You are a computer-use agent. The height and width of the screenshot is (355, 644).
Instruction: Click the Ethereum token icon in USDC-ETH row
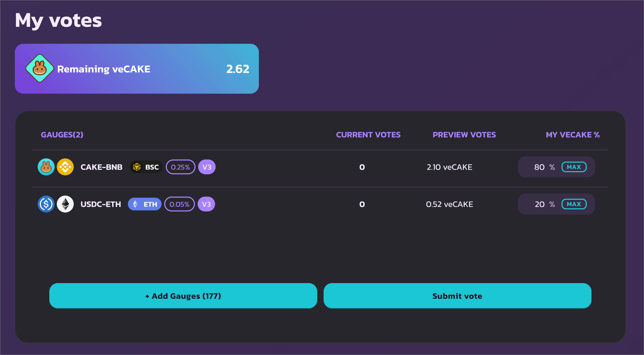click(x=65, y=204)
